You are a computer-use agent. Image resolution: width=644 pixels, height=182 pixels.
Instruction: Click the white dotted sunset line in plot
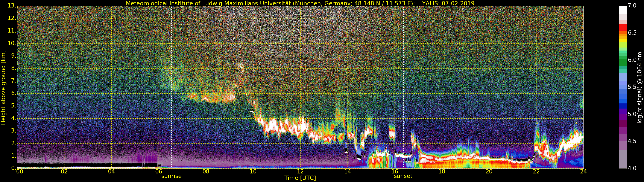tap(403, 87)
